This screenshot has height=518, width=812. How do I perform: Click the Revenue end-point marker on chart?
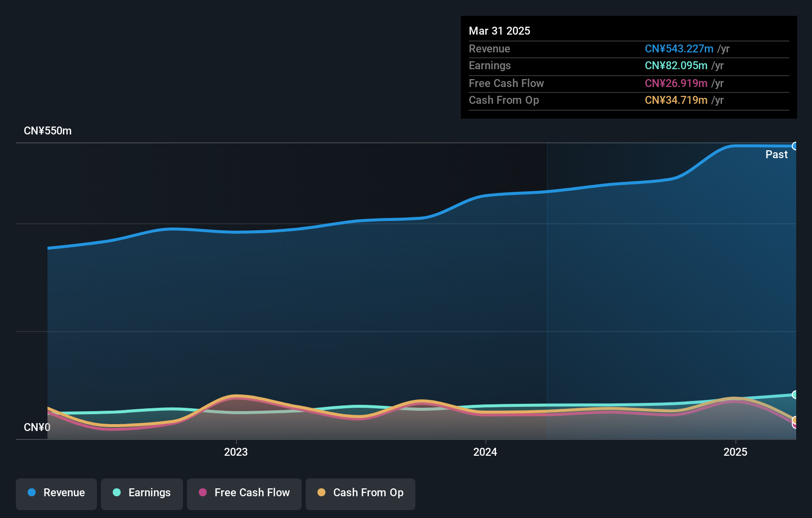coord(795,146)
